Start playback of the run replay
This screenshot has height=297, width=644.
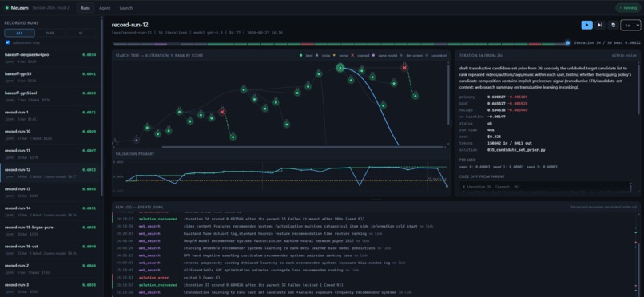[x=586, y=25]
